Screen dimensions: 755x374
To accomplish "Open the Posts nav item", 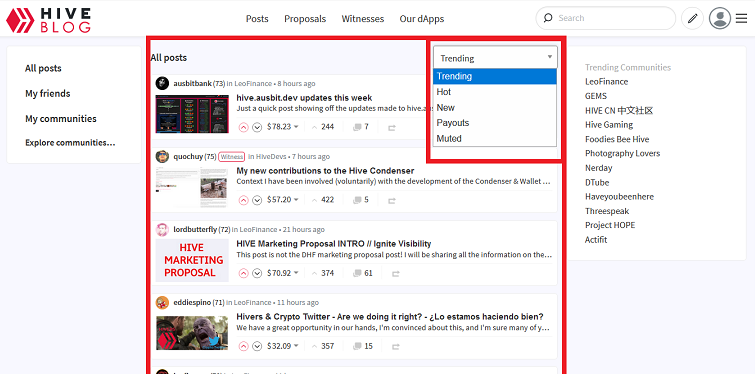I will click(257, 19).
